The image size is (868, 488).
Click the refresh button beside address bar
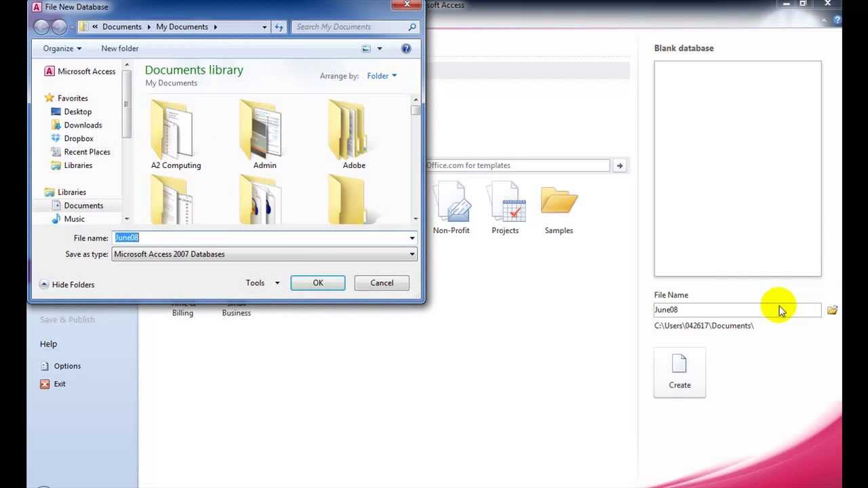[x=279, y=26]
